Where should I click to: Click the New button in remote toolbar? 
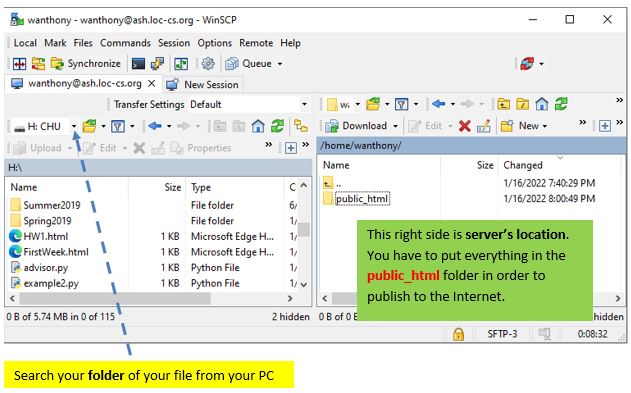pyautogui.click(x=520, y=126)
